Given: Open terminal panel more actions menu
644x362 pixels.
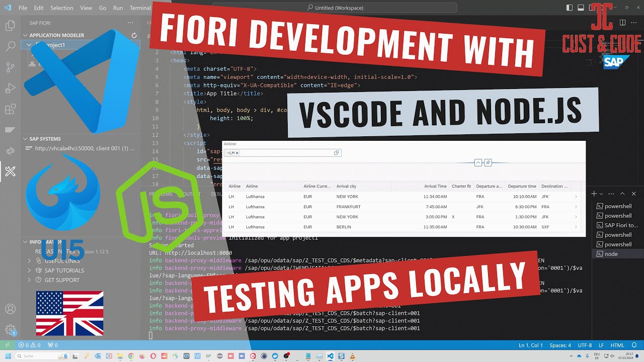Looking at the screenshot, I should click(611, 194).
